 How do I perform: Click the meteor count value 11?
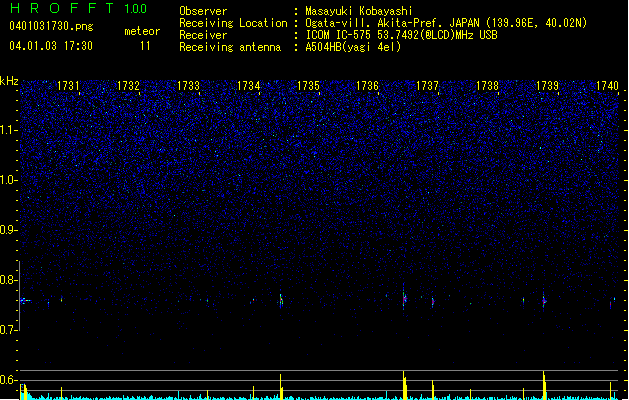(x=145, y=46)
